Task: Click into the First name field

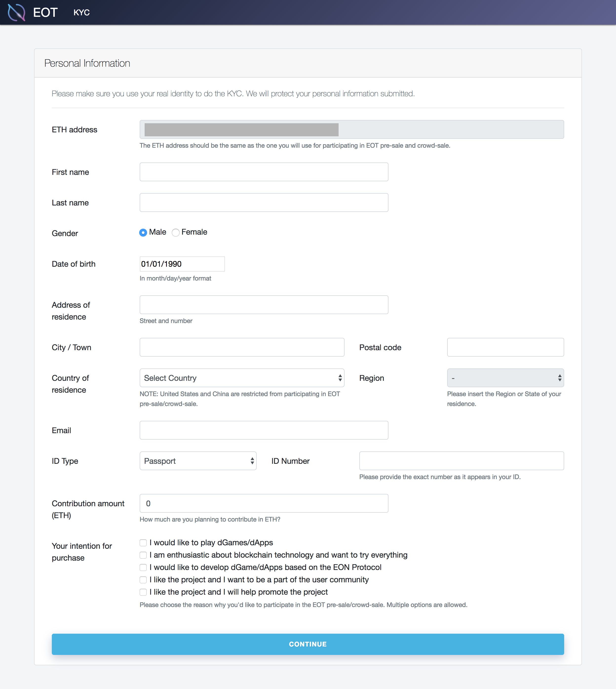Action: (x=264, y=172)
